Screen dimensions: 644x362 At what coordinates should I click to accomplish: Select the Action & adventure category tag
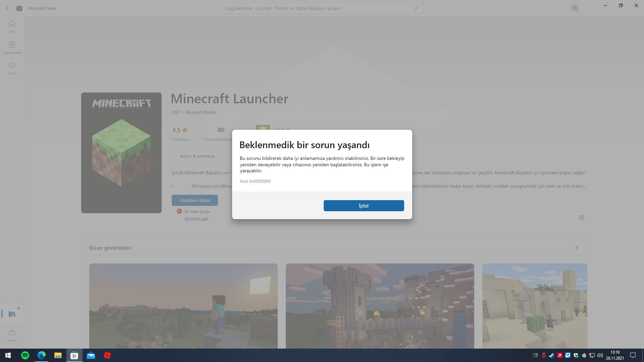pos(197,156)
